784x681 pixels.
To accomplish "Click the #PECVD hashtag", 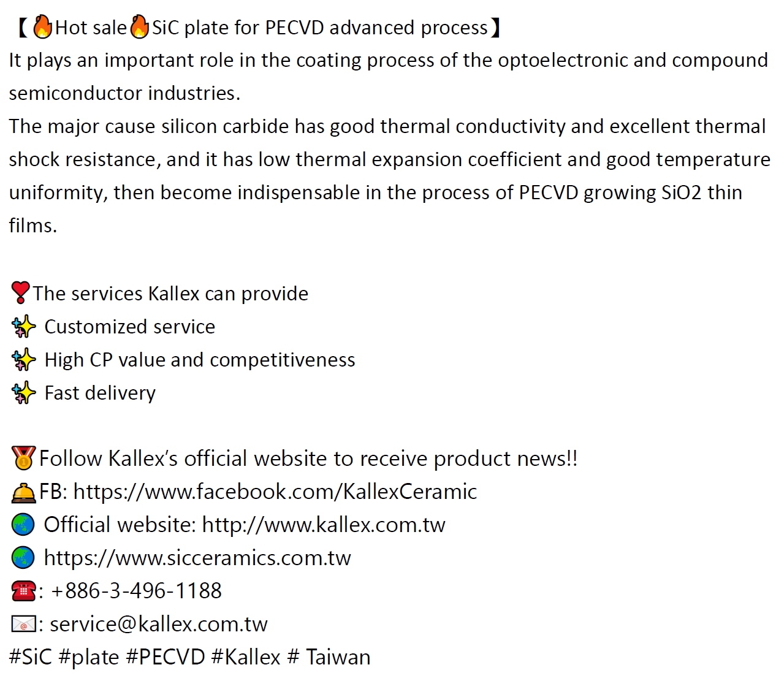I will point(166,657).
